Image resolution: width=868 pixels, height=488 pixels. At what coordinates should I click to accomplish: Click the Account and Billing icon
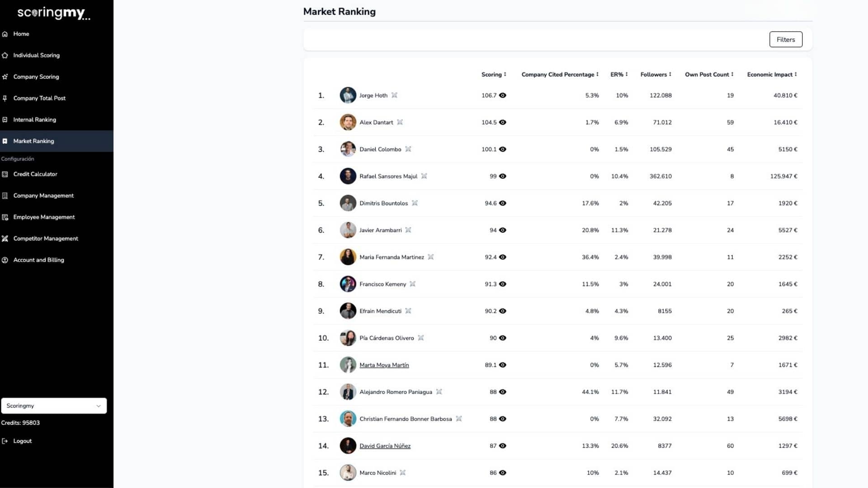pyautogui.click(x=5, y=260)
